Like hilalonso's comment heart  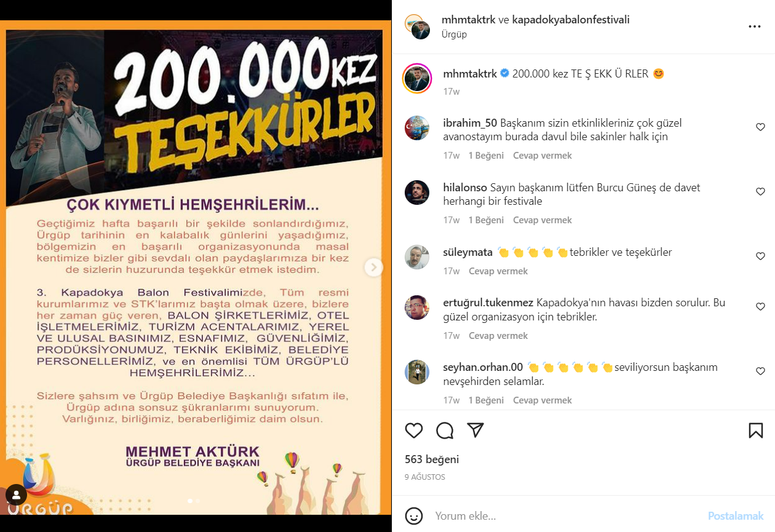coord(760,192)
